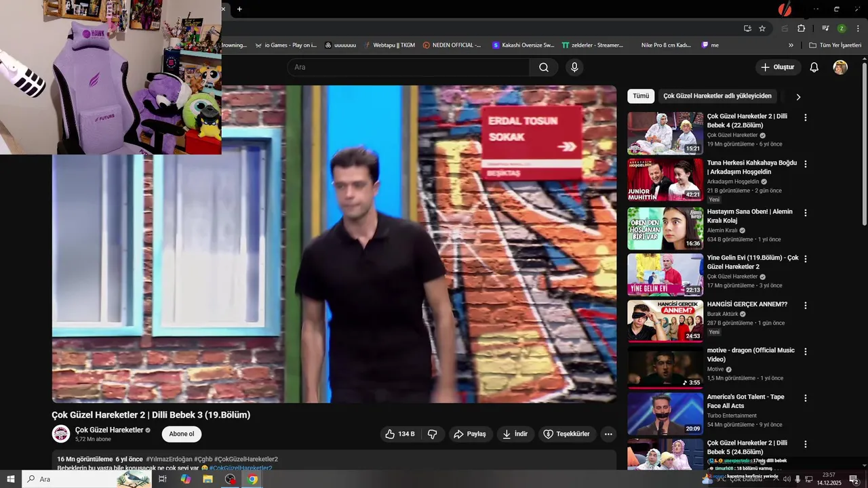Click install/cast icon in address bar
868x488 pixels.
click(x=747, y=28)
